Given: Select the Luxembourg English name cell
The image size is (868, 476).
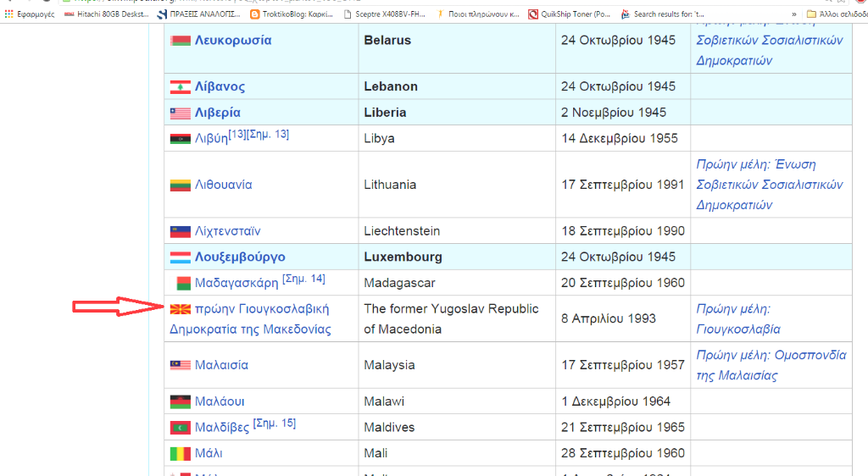Looking at the screenshot, I should click(457, 257).
